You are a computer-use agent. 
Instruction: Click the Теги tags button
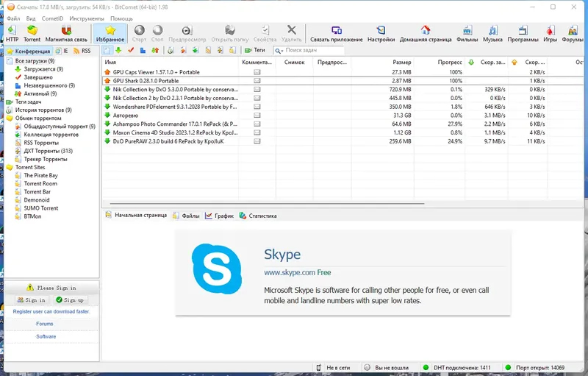(x=255, y=50)
